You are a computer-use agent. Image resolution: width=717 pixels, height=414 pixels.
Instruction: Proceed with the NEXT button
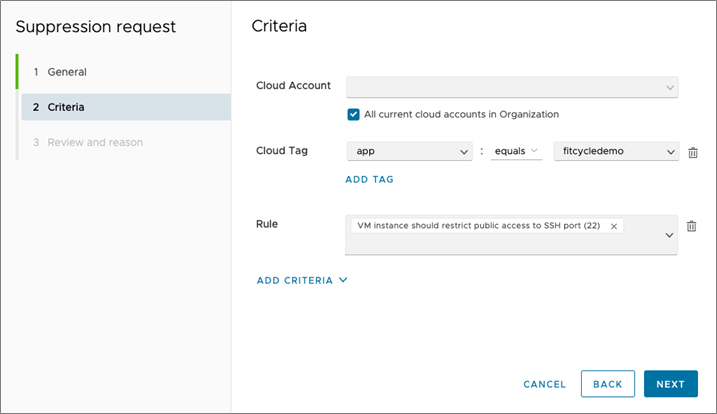[x=671, y=384]
